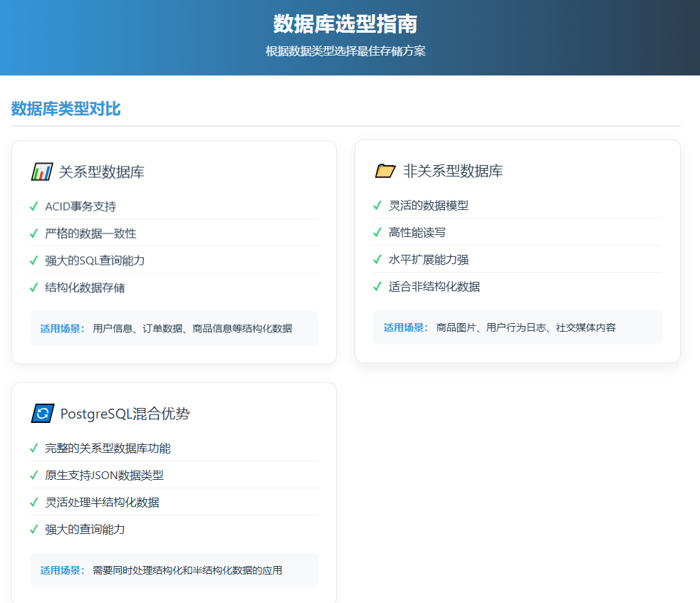Click the checkmark next to 高性能读写

click(377, 233)
